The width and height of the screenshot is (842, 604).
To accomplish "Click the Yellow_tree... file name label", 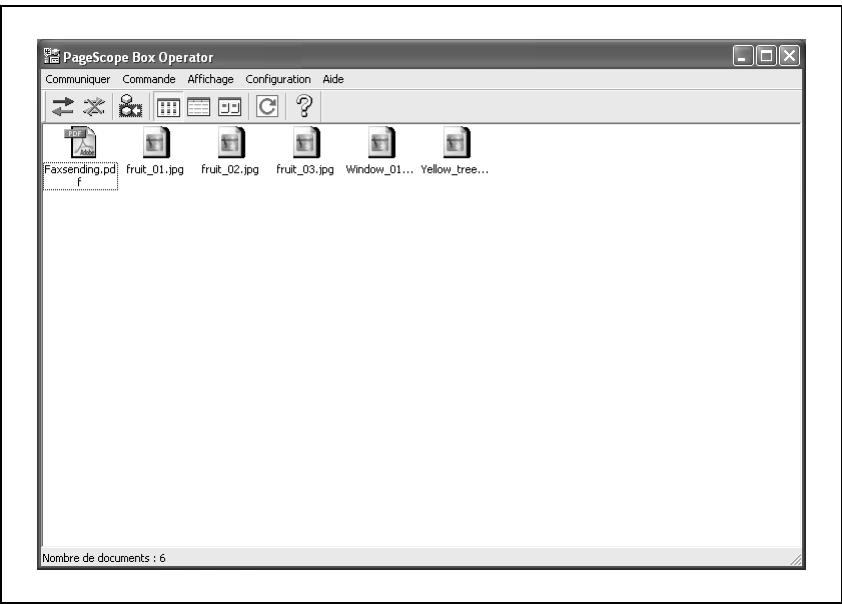I will [454, 170].
